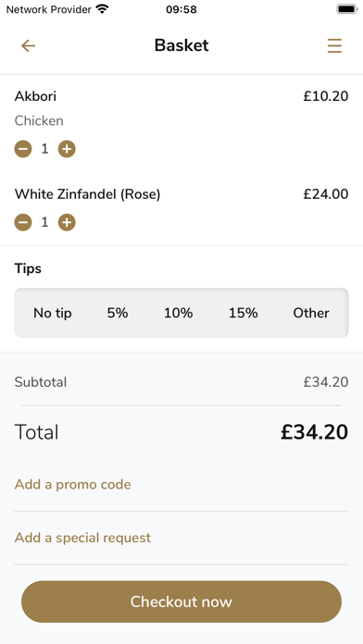Image resolution: width=363 pixels, height=644 pixels.
Task: Tap the Akbori item name
Action: click(35, 96)
